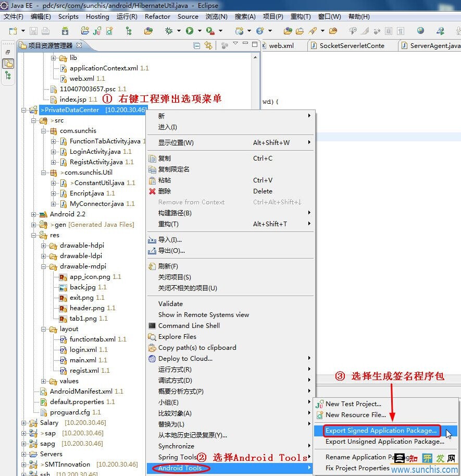Click hierarchy view icon in left sidebar

pyautogui.click(x=7, y=76)
